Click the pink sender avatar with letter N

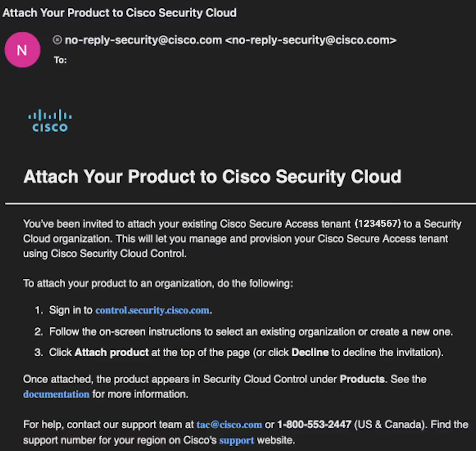pos(22,50)
